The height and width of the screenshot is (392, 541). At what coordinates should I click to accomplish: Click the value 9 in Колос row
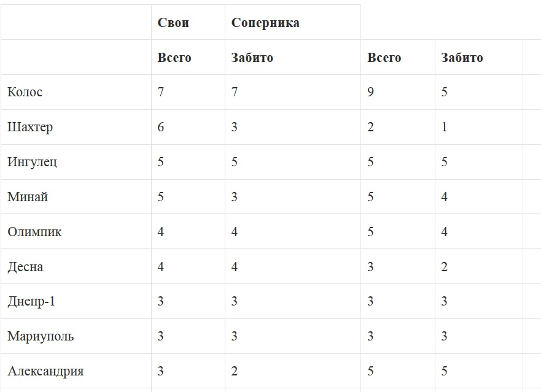[x=371, y=93]
